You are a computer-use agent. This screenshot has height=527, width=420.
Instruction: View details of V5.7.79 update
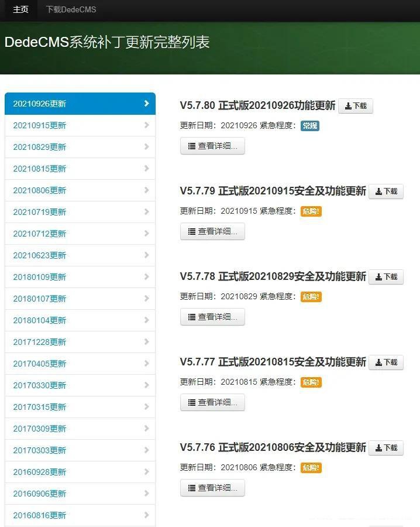pos(212,231)
